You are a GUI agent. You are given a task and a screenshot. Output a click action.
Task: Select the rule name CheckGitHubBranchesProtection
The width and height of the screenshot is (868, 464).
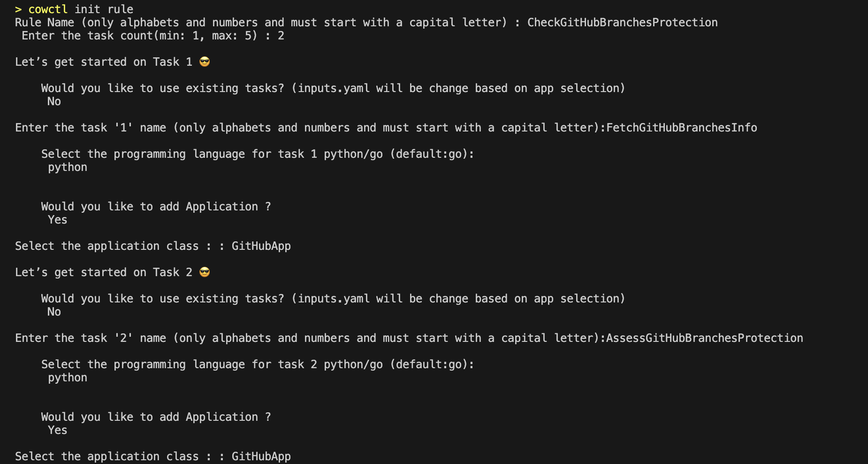click(622, 23)
